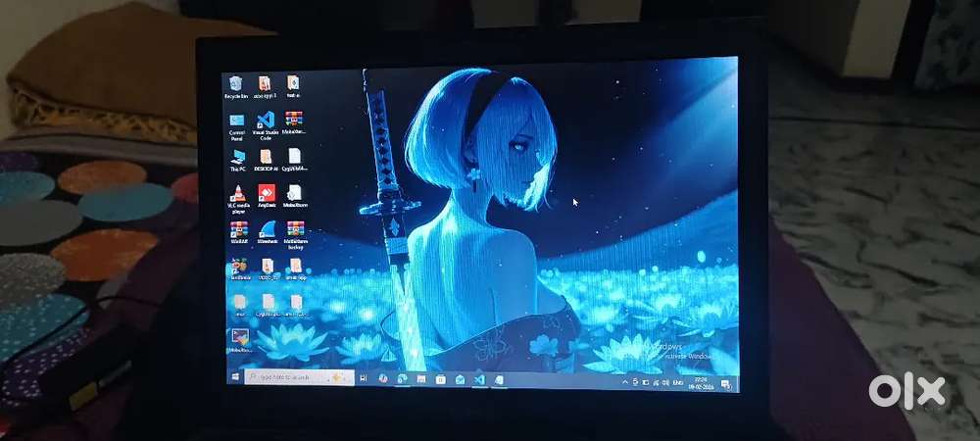Click the taskbar clock and date
The height and width of the screenshot is (441, 980).
(x=701, y=380)
